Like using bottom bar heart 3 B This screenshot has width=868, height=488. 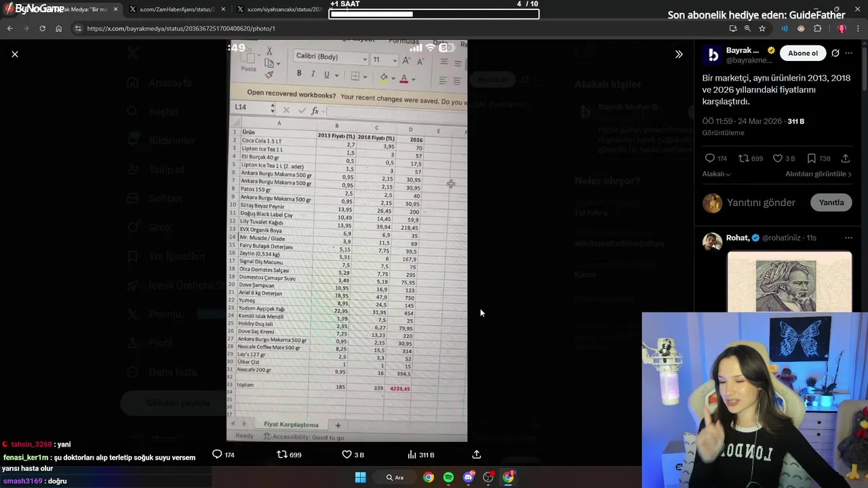(353, 455)
